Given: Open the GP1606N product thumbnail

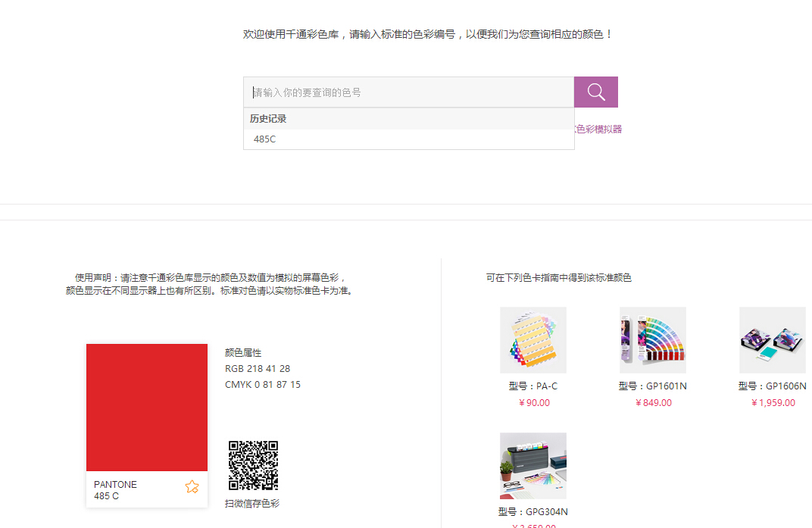Looking at the screenshot, I should (772, 339).
